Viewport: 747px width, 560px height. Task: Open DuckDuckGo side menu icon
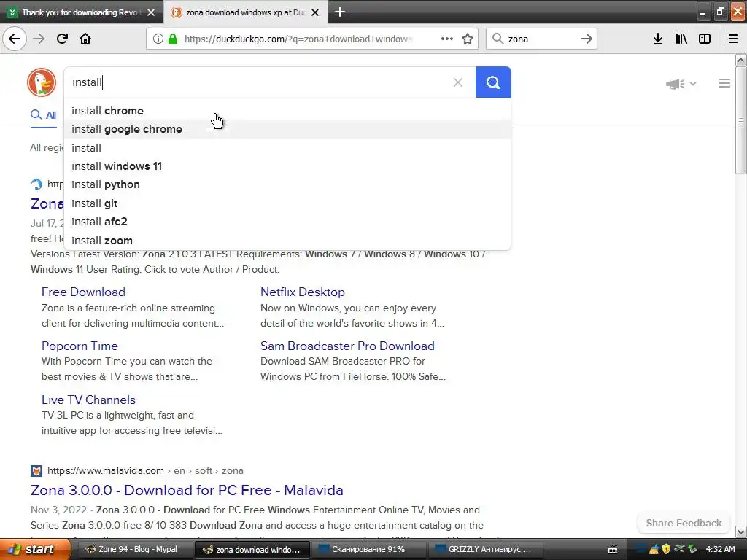pyautogui.click(x=724, y=83)
